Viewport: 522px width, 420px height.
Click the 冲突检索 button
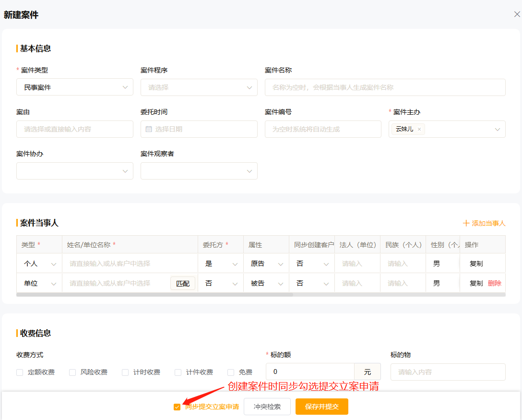(x=267, y=407)
